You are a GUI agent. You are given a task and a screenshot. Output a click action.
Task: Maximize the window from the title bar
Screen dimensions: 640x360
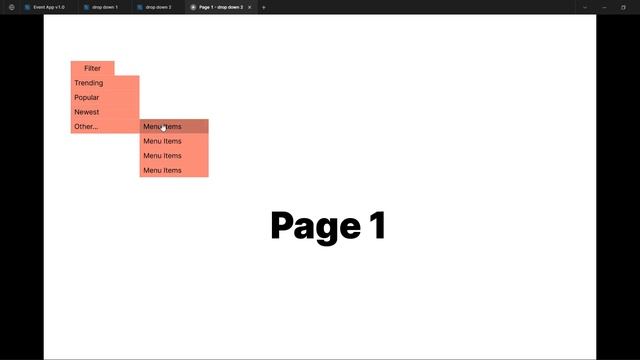click(623, 7)
